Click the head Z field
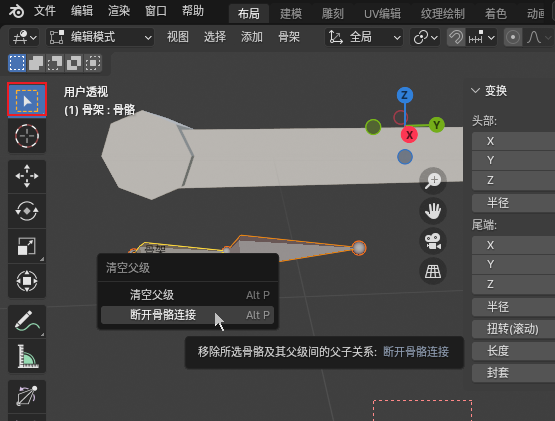 click(513, 180)
